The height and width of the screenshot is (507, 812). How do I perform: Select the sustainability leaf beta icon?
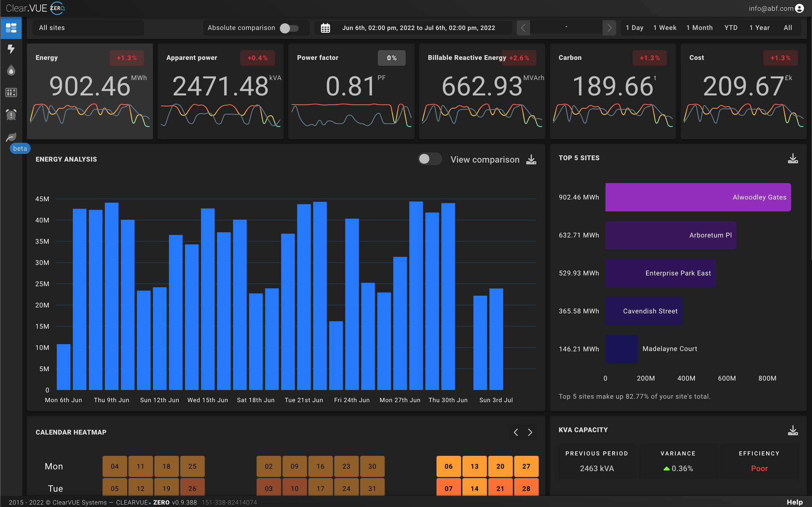11,136
